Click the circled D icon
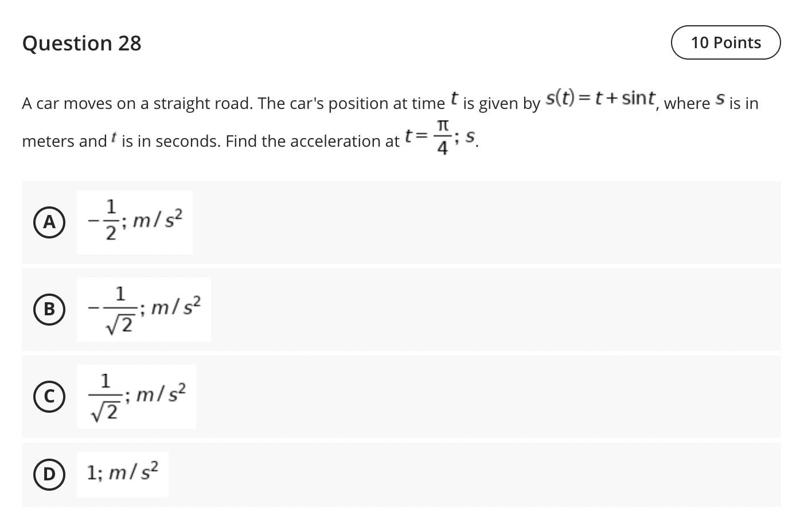The image size is (796, 532). [x=50, y=474]
